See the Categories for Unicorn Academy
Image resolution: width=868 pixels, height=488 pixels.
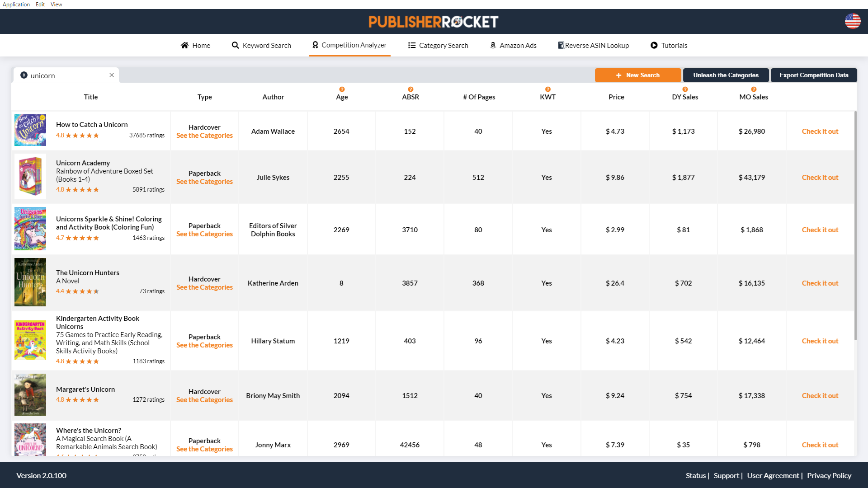[204, 182]
